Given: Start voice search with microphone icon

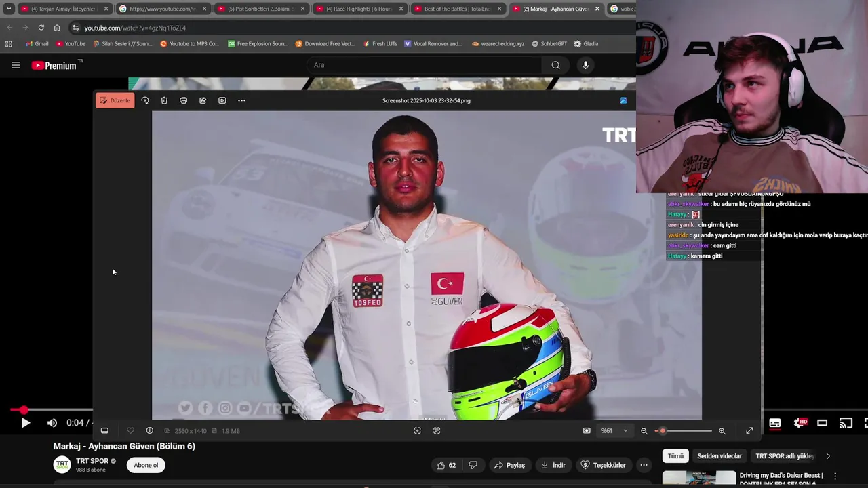Looking at the screenshot, I should click(x=586, y=65).
